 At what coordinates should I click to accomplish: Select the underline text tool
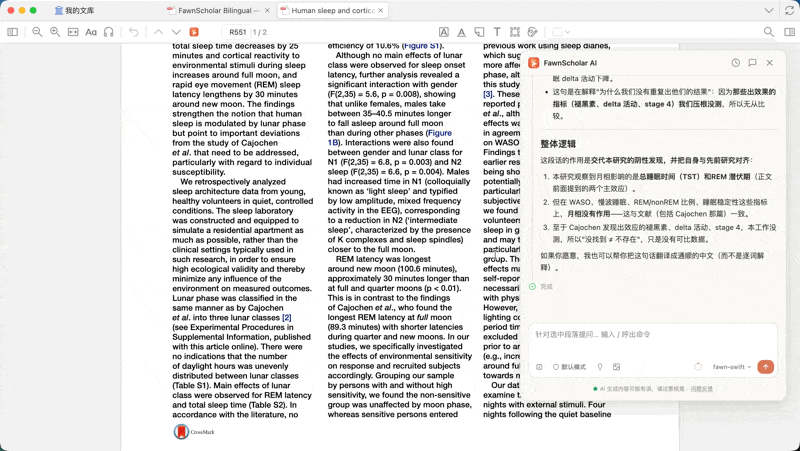coord(461,32)
